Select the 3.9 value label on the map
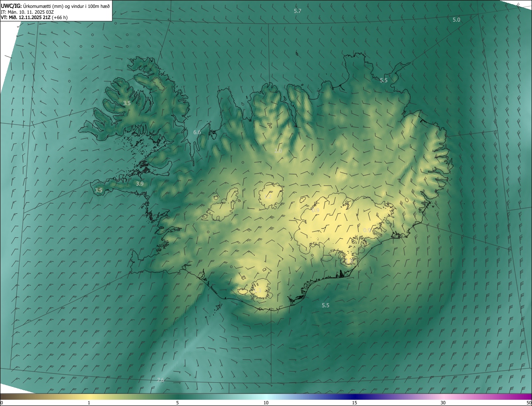This screenshot has width=532, height=406. pyautogui.click(x=140, y=183)
